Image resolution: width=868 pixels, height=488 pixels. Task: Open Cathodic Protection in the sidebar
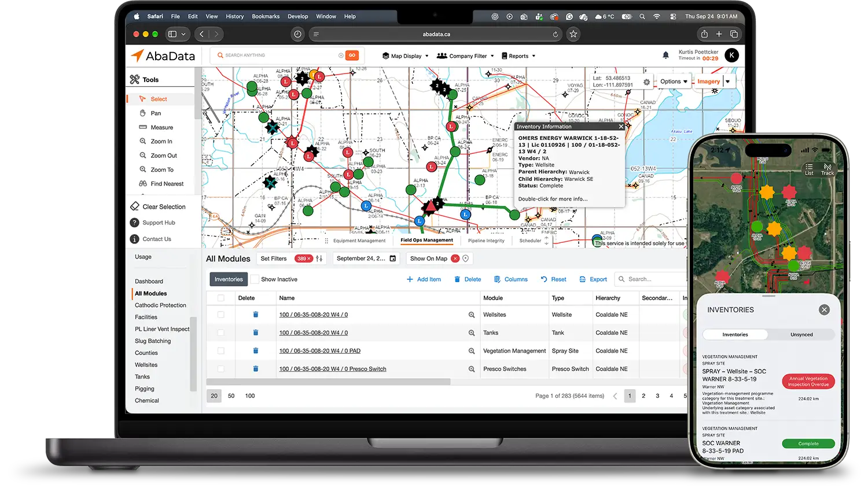[160, 305]
